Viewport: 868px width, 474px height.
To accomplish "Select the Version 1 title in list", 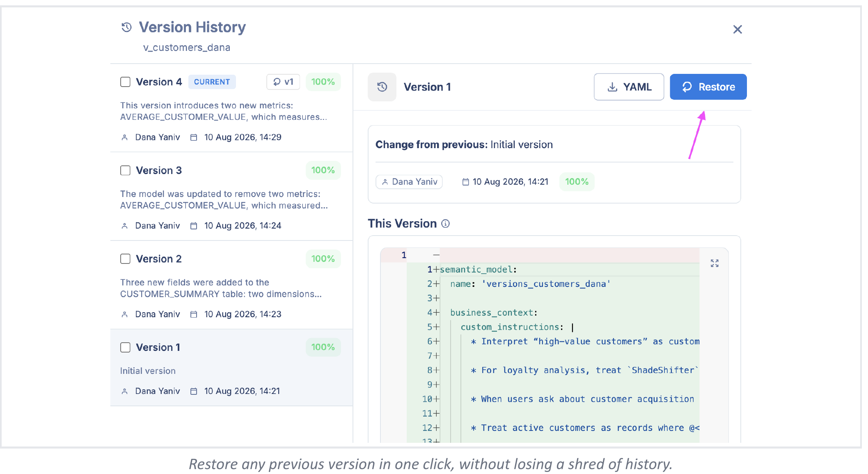I will 158,348.
